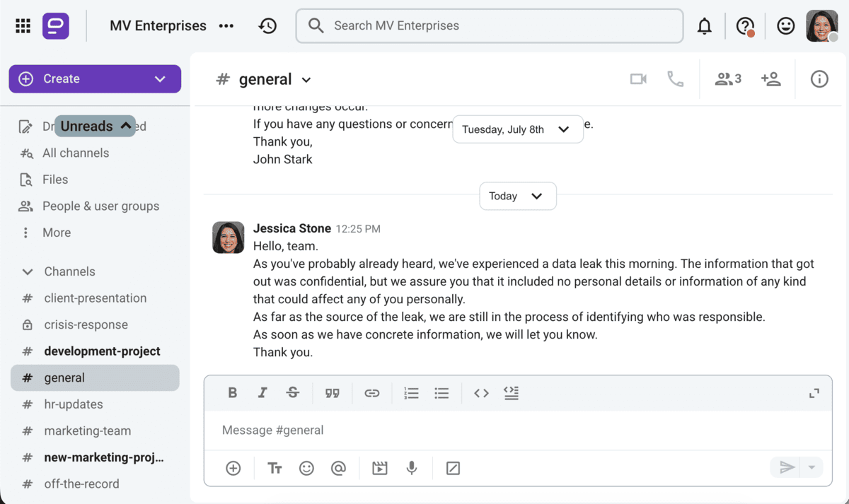Screen dimensions: 849x504
Task: Start a voice call from channel header
Action: click(675, 78)
